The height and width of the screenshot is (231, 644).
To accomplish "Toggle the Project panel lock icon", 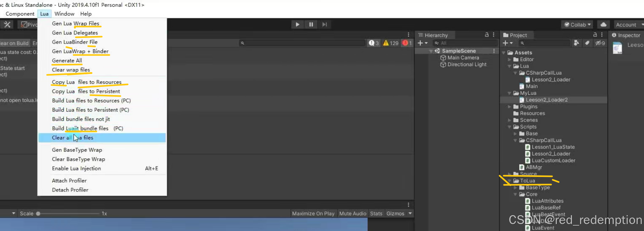I will (595, 35).
